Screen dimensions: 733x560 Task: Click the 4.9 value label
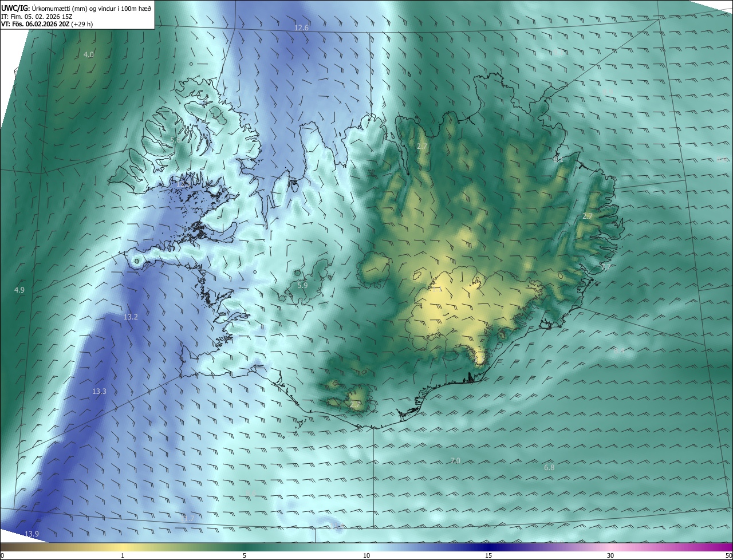coord(19,290)
